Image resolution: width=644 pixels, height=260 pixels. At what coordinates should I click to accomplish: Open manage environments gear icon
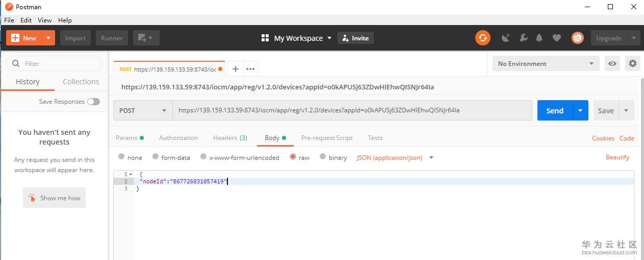coord(633,64)
